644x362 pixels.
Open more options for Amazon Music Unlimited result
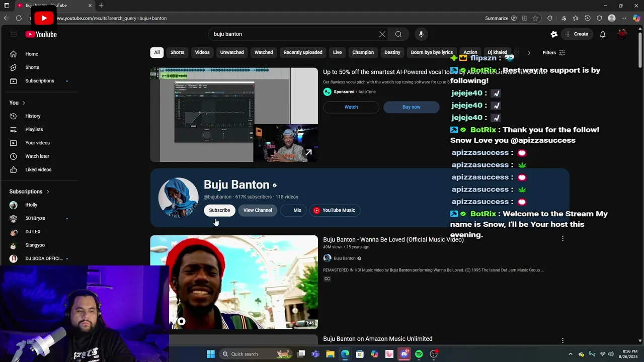point(562,340)
